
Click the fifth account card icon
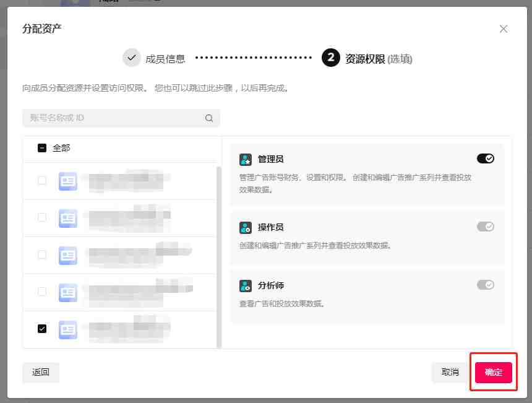67,329
